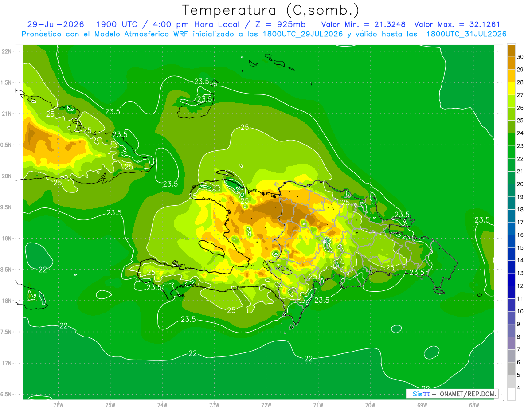
Task: Click the color legend value "24"
Action: (520, 133)
